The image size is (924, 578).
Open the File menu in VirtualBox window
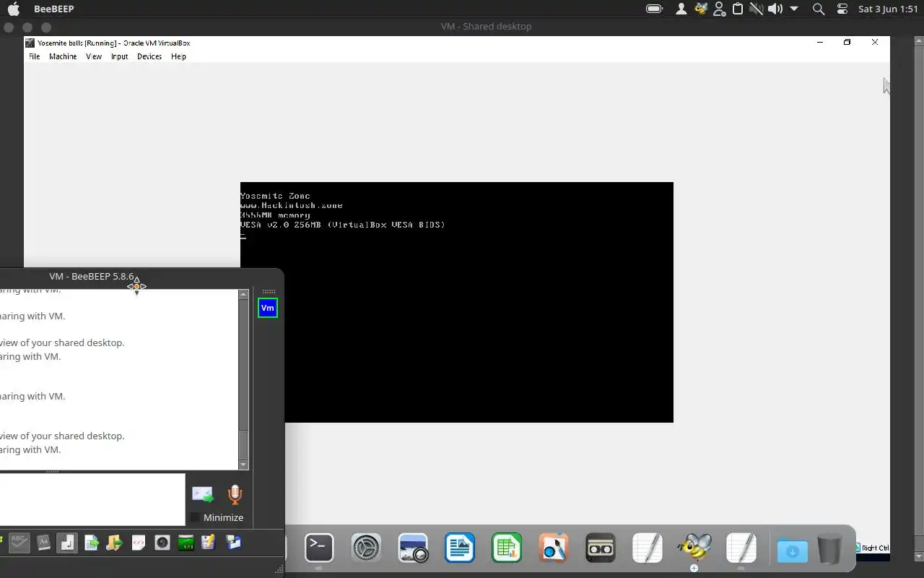[34, 56]
